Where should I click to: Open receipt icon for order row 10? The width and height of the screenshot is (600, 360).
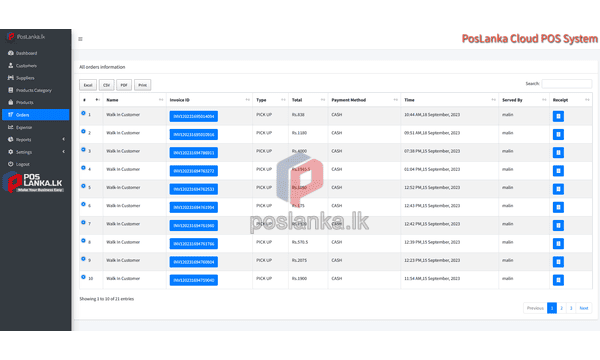point(558,280)
